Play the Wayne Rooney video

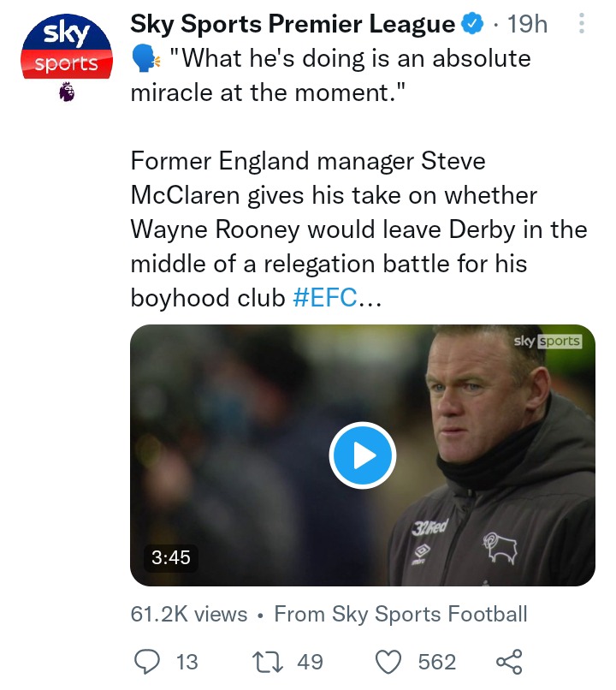click(363, 455)
